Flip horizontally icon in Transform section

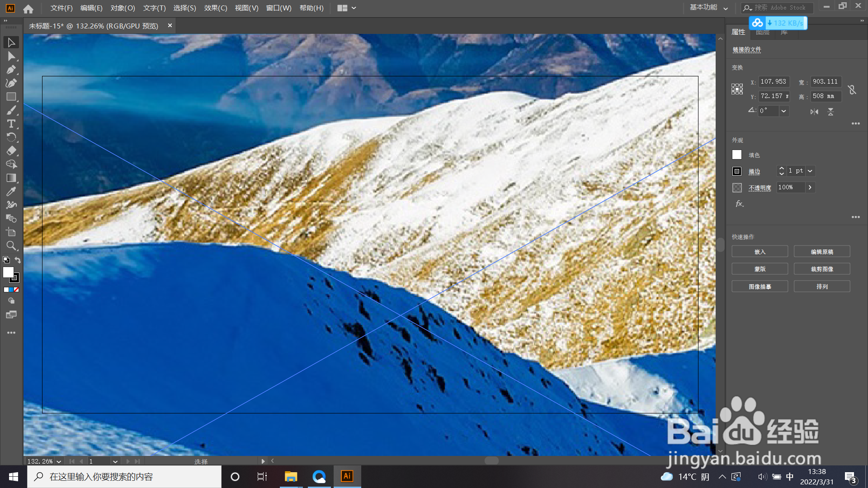point(814,112)
